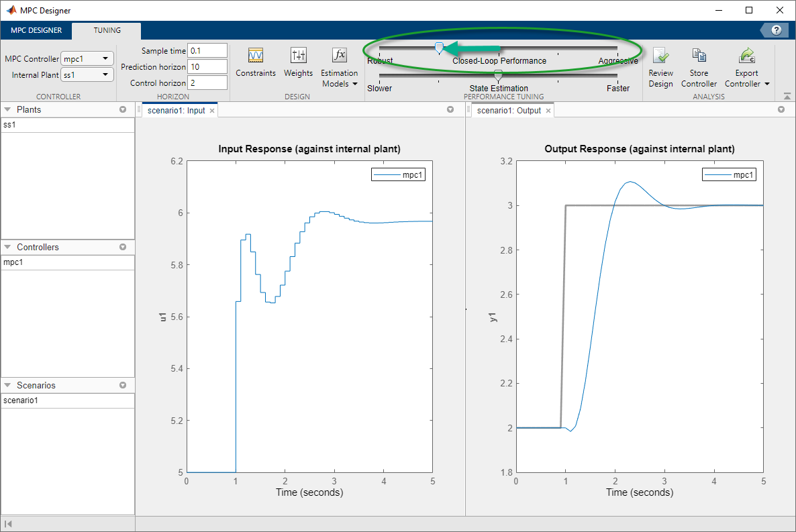Click the Estimation Models fx icon

(339, 55)
